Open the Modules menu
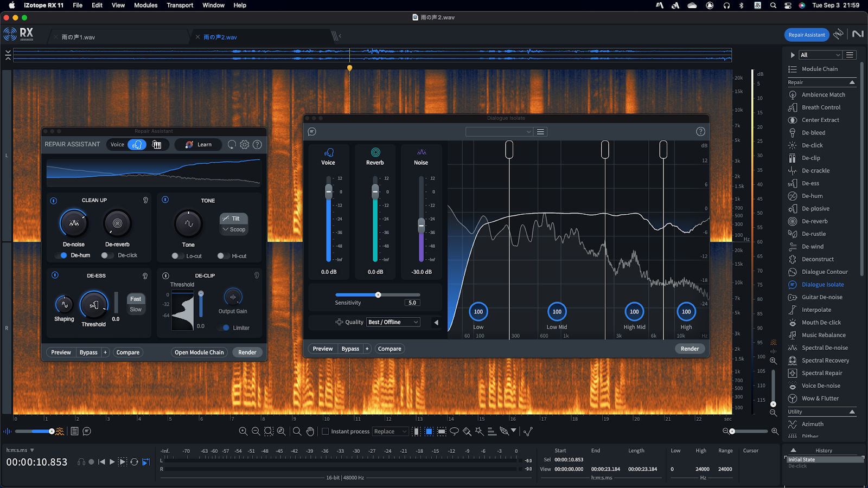 point(145,5)
